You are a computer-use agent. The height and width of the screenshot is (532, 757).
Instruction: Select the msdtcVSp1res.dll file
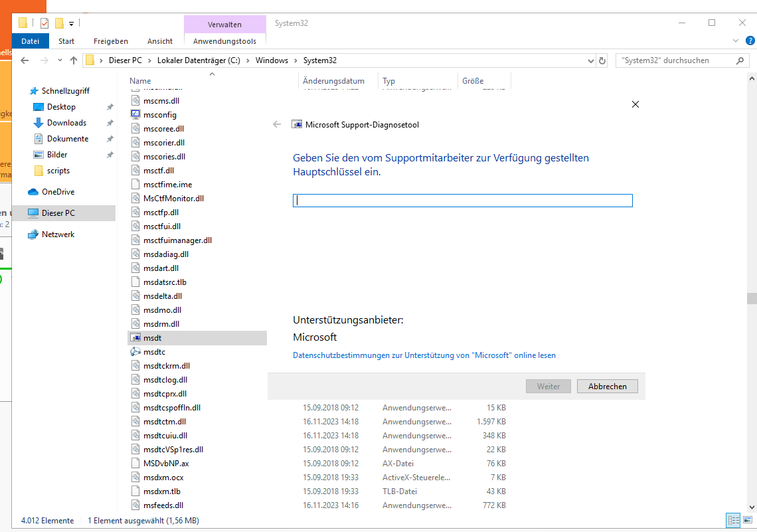coord(173,450)
